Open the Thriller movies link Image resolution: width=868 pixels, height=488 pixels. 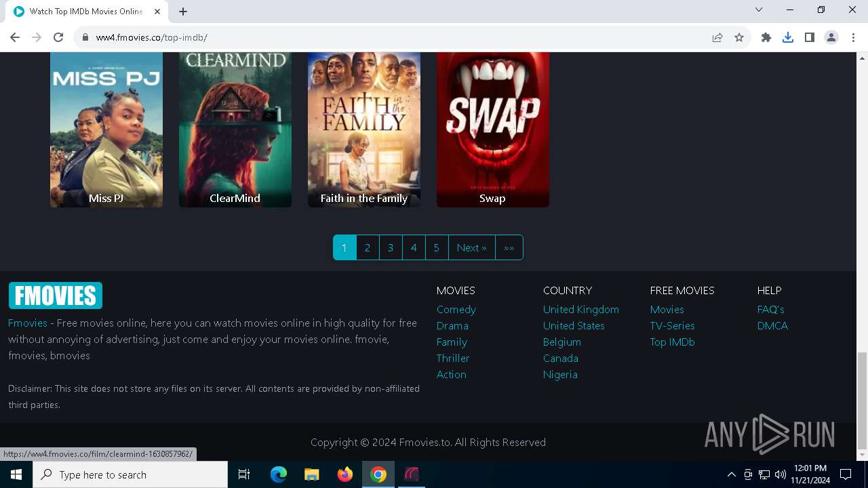[453, 358]
